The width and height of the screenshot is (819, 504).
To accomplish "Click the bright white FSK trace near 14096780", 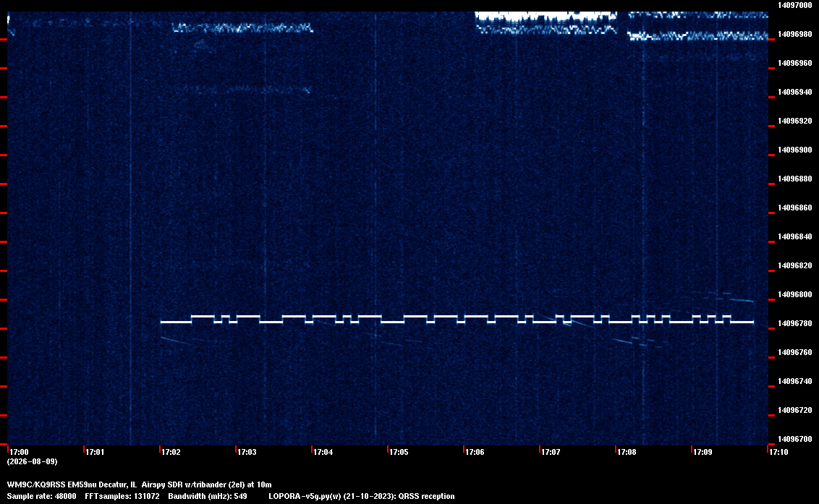I will click(457, 319).
